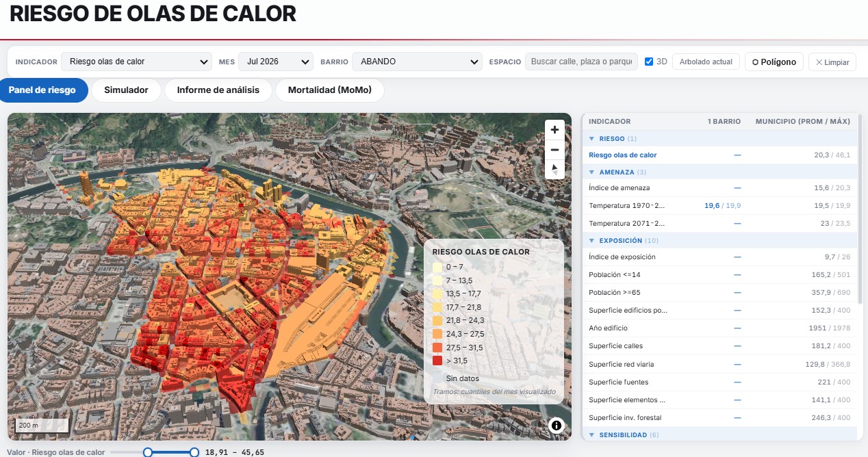Activate the Polígono drawing button

pos(774,62)
